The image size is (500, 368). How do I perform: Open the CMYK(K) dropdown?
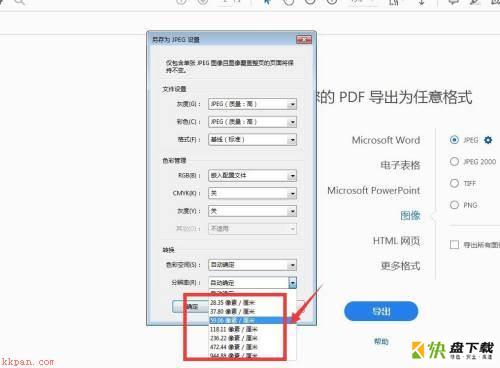pos(252,193)
